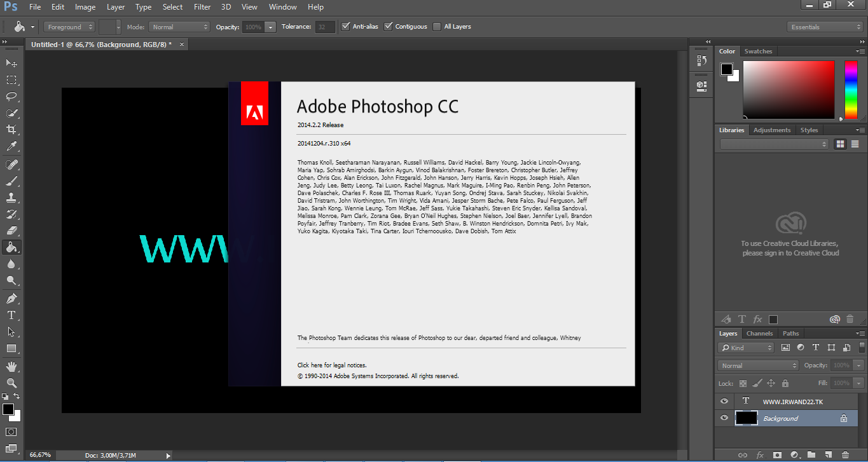Open the Image menu
Viewport: 868px width, 462px height.
(x=85, y=7)
